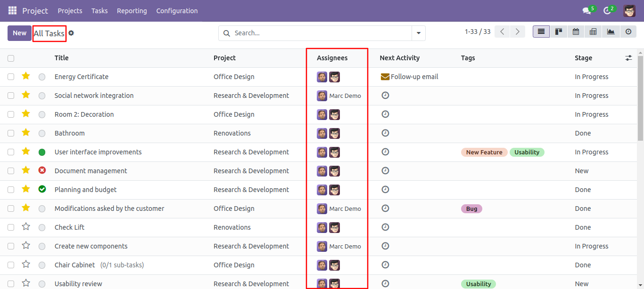Go to next page of records
This screenshot has height=289, width=644.
click(x=518, y=32)
